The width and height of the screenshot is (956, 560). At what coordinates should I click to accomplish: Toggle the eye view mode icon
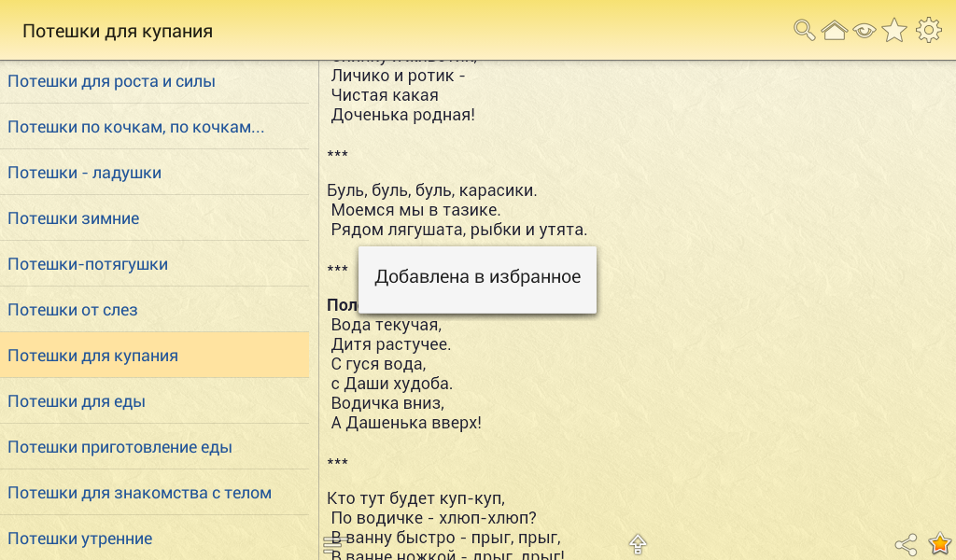[865, 31]
